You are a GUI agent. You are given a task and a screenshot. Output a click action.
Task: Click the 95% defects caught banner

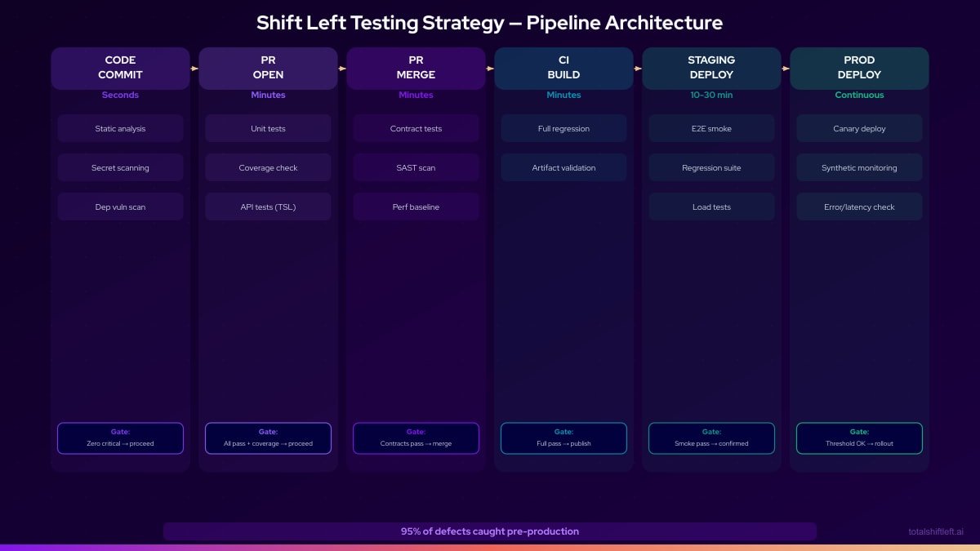[490, 531]
